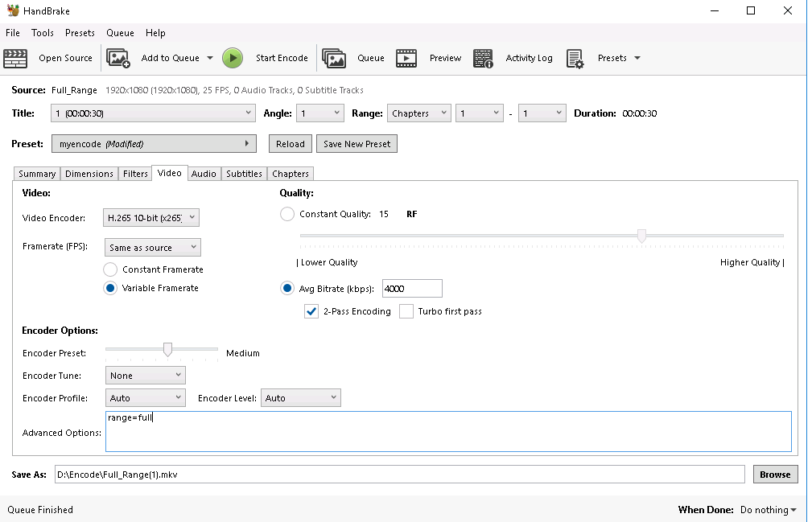Open the File menu
This screenshot has height=522, width=812.
[x=13, y=33]
